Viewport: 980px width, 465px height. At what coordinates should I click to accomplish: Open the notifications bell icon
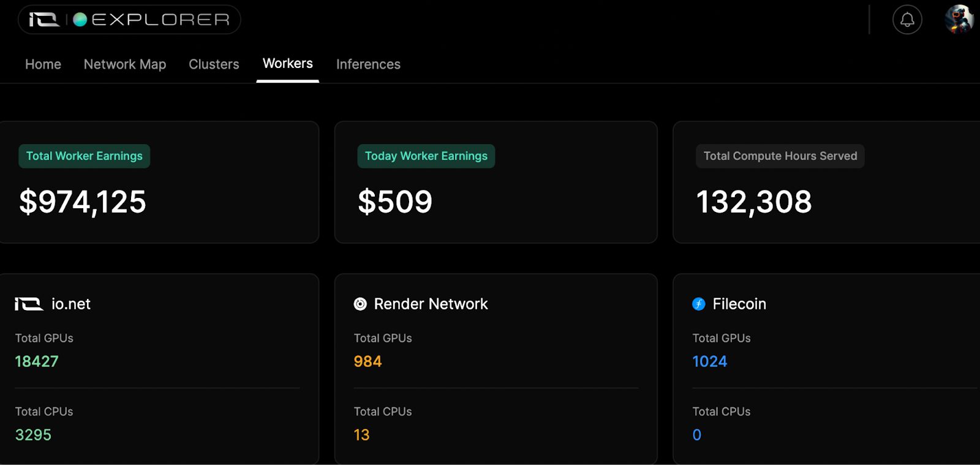[x=907, y=20]
